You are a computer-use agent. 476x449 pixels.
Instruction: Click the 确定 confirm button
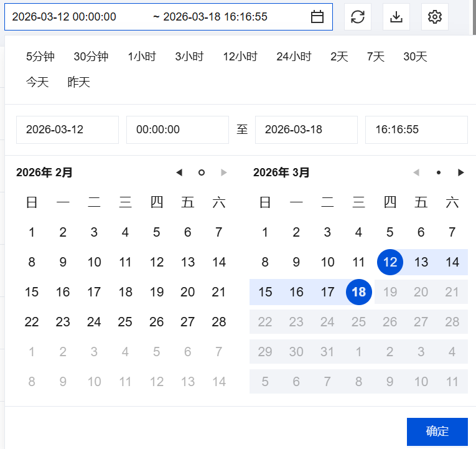437,432
